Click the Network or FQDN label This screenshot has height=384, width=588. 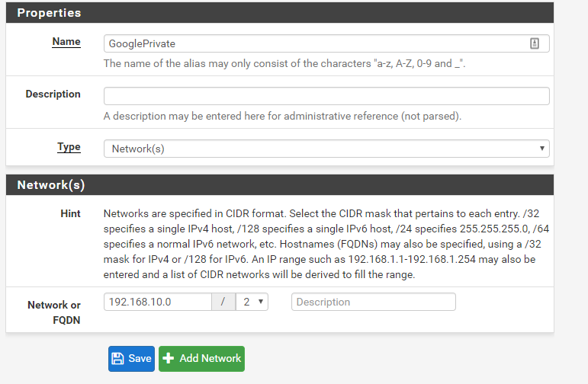[x=54, y=312]
